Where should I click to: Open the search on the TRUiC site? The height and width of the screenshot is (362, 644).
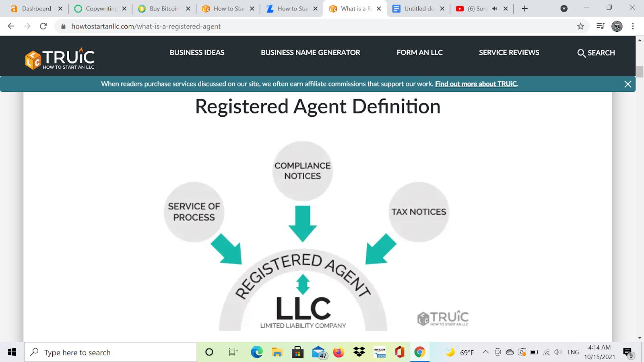(596, 53)
